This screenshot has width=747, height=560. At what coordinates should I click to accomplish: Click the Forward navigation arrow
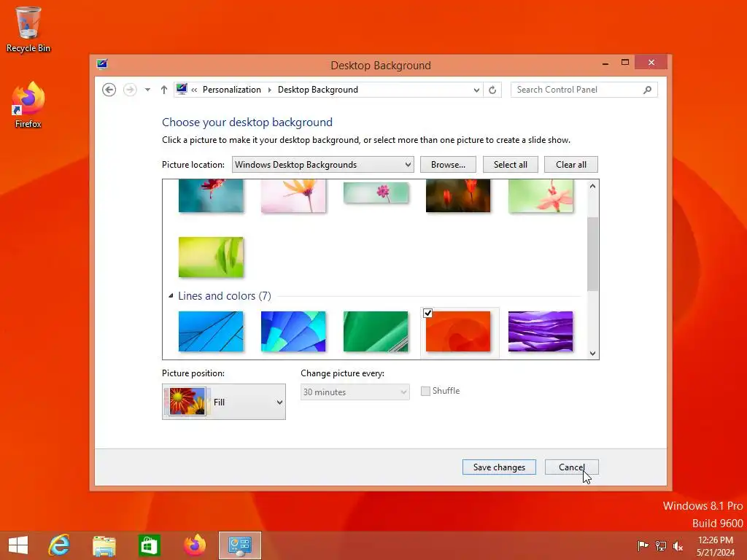coord(130,90)
